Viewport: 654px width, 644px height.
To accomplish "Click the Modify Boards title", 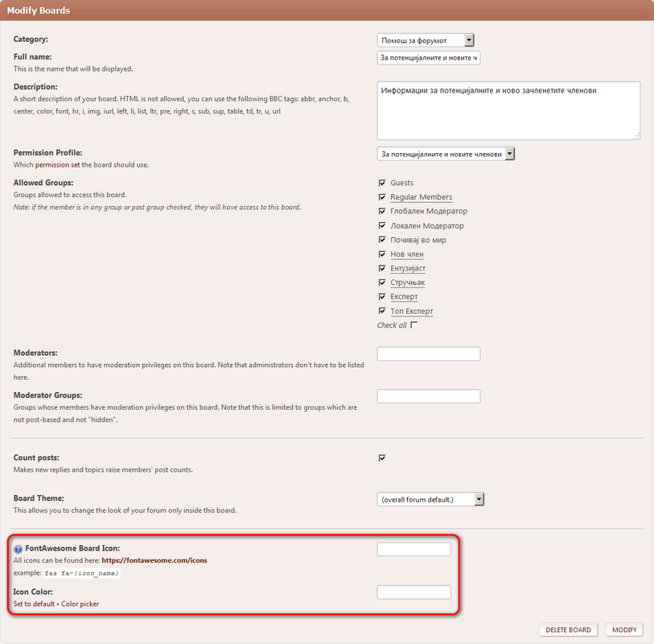I will (x=39, y=10).
